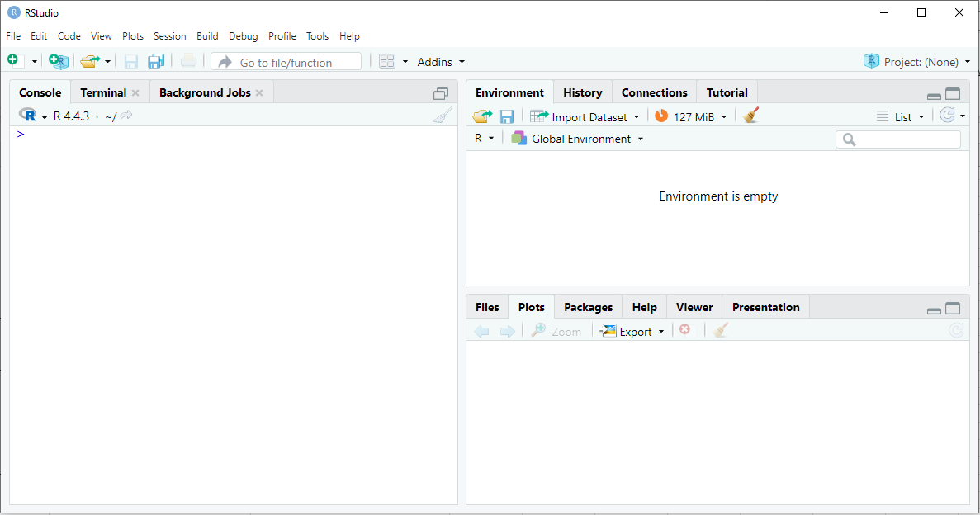Click the Create a Project icon
Viewport: 980px width, 515px height.
[58, 61]
